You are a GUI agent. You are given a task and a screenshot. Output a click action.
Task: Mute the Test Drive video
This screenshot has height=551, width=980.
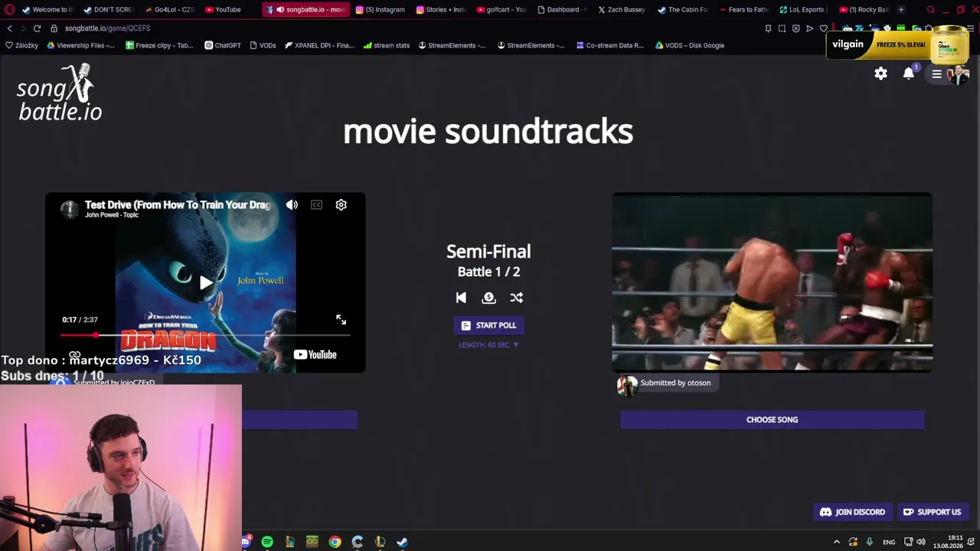coord(292,205)
